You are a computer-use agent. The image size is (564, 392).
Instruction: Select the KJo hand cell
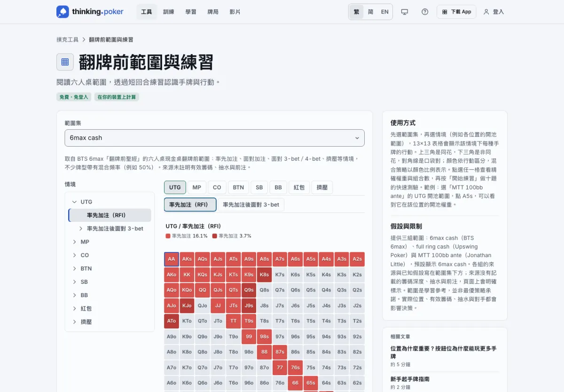pos(187,306)
